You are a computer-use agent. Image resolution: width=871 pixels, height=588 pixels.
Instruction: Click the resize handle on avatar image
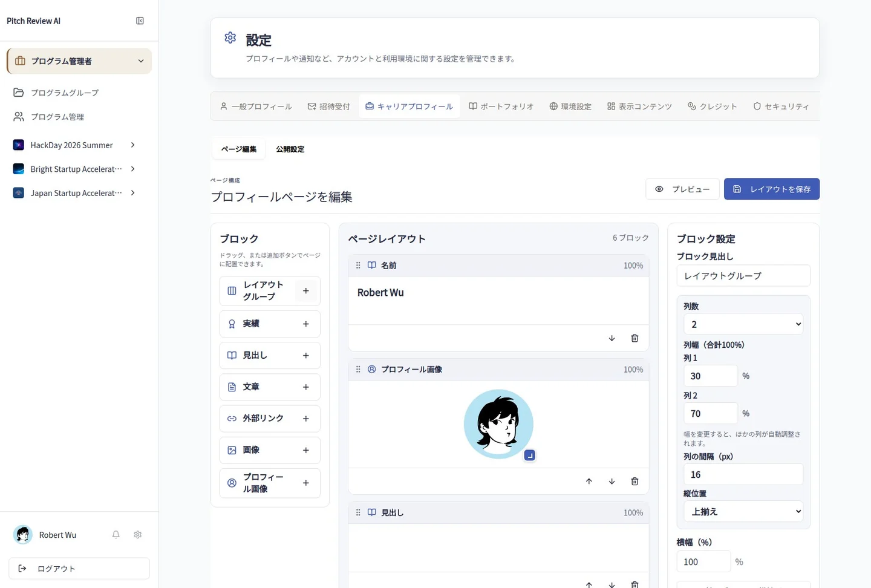530,456
